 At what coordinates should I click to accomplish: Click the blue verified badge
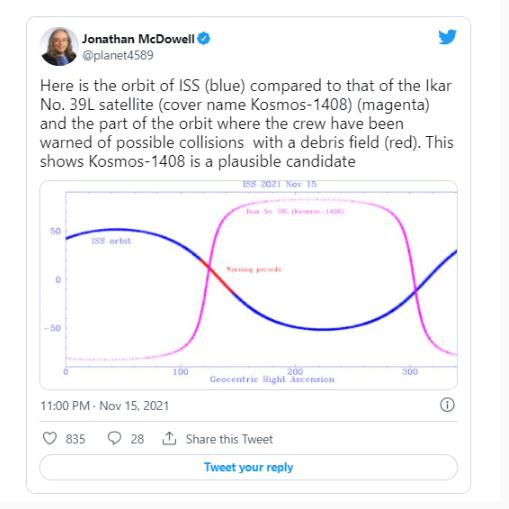click(x=204, y=39)
